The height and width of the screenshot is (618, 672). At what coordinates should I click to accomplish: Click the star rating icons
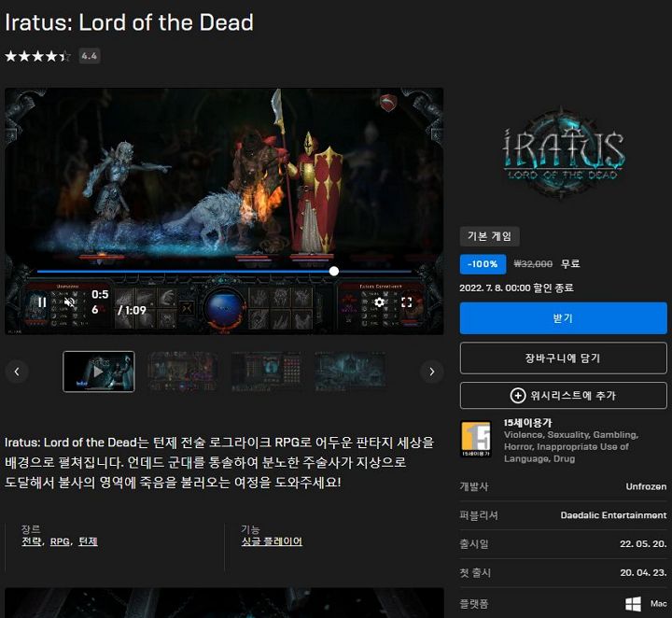tap(37, 56)
